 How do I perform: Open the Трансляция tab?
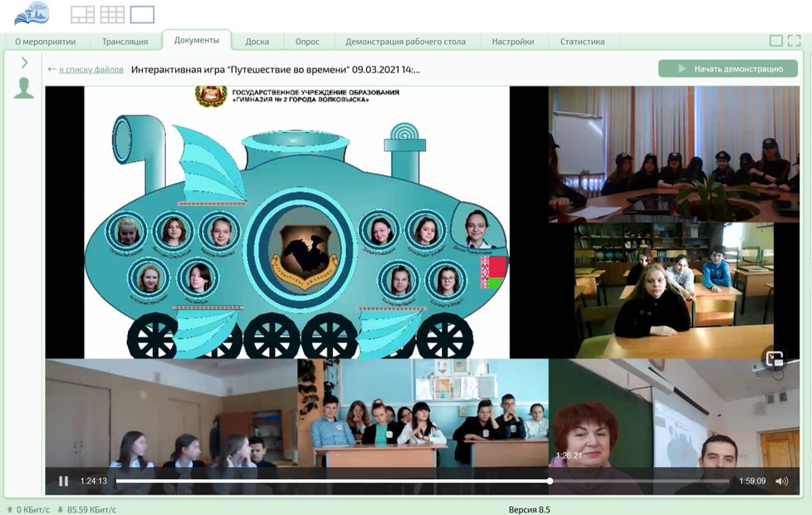125,42
